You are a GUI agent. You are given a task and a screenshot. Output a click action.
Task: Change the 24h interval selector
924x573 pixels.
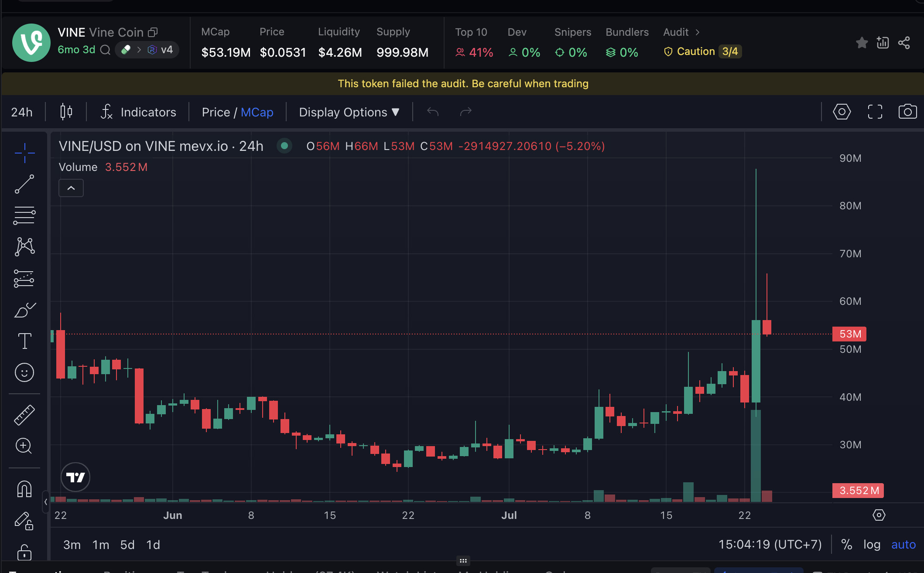[x=22, y=112]
